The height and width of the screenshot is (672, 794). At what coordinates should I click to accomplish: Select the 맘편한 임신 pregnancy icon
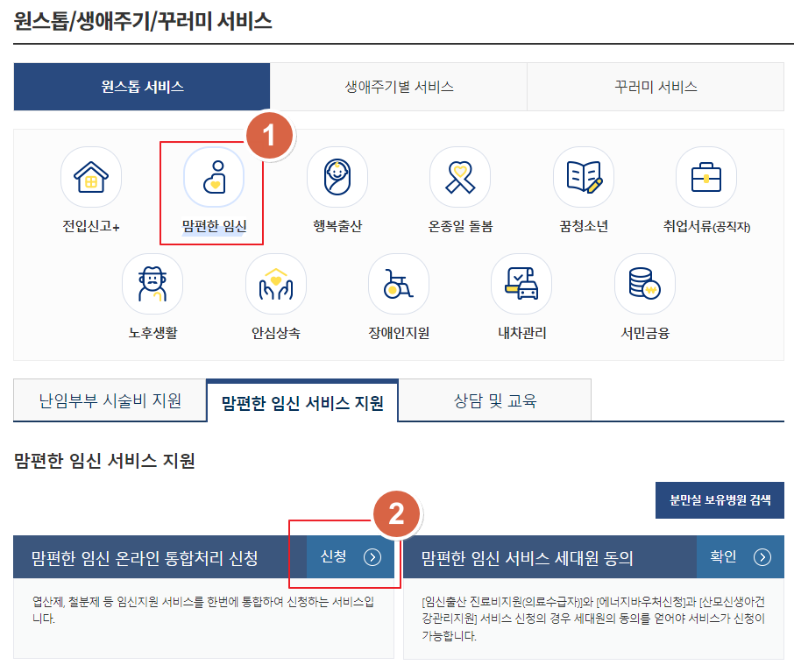tap(214, 177)
